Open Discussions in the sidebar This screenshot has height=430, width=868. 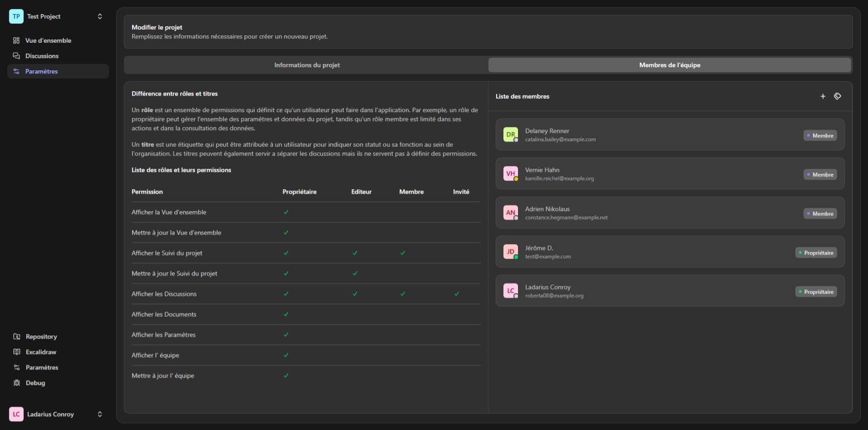[x=42, y=56]
